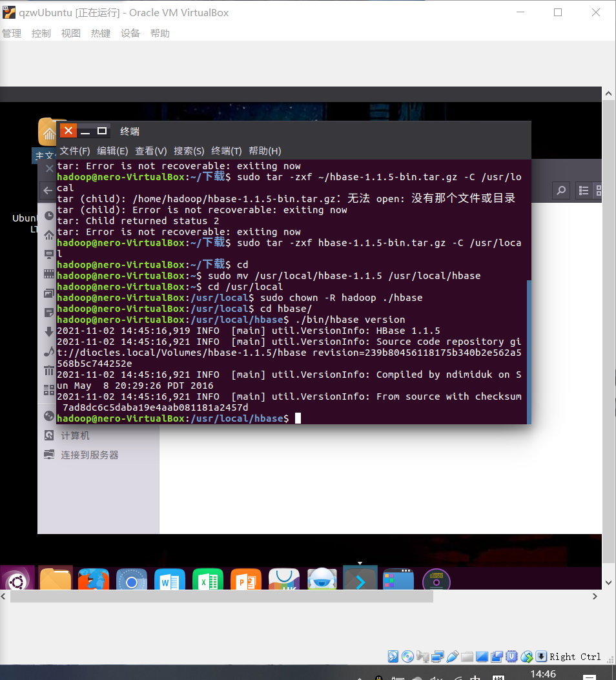Click VirtualBox CPU virtualization indicator
The width and height of the screenshot is (616, 680).
(511, 657)
